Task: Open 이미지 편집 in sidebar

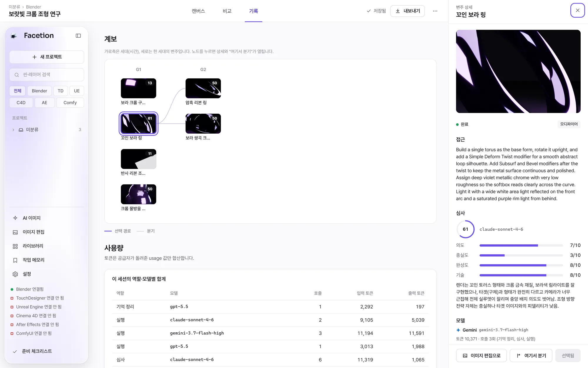Action: pyautogui.click(x=46, y=232)
